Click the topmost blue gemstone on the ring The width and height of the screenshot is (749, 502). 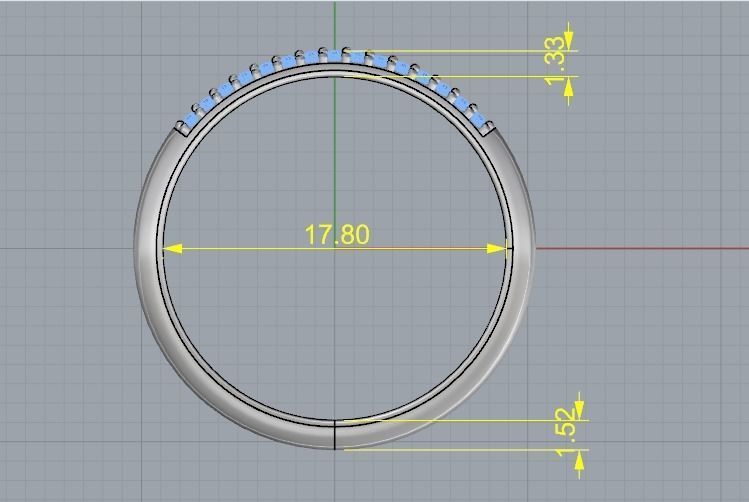tap(334, 57)
